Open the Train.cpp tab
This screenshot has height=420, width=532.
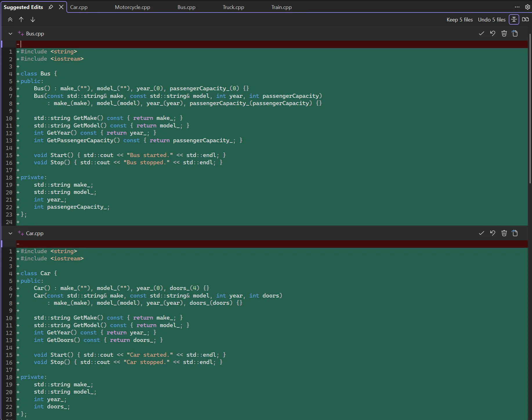tap(282, 7)
